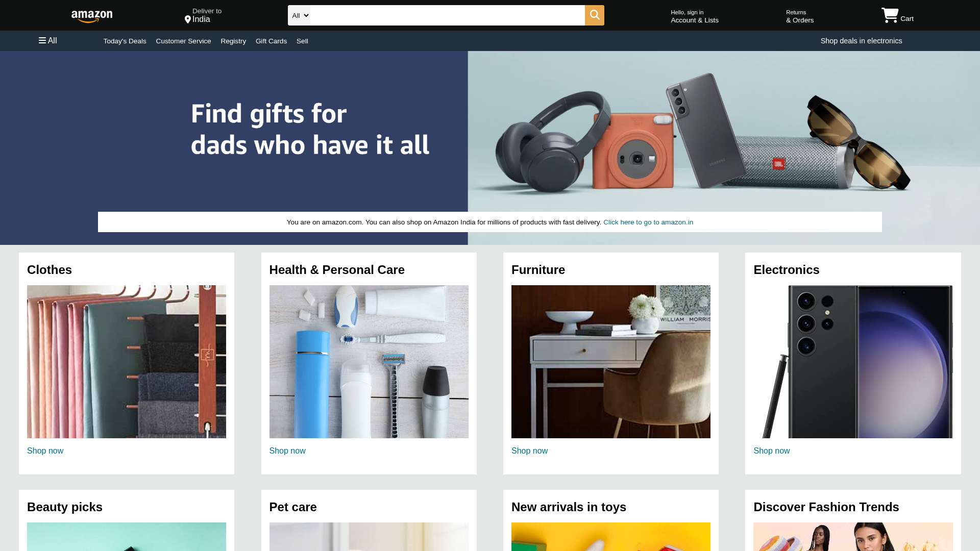980x551 pixels.
Task: Click the Amazon logo
Action: [92, 16]
